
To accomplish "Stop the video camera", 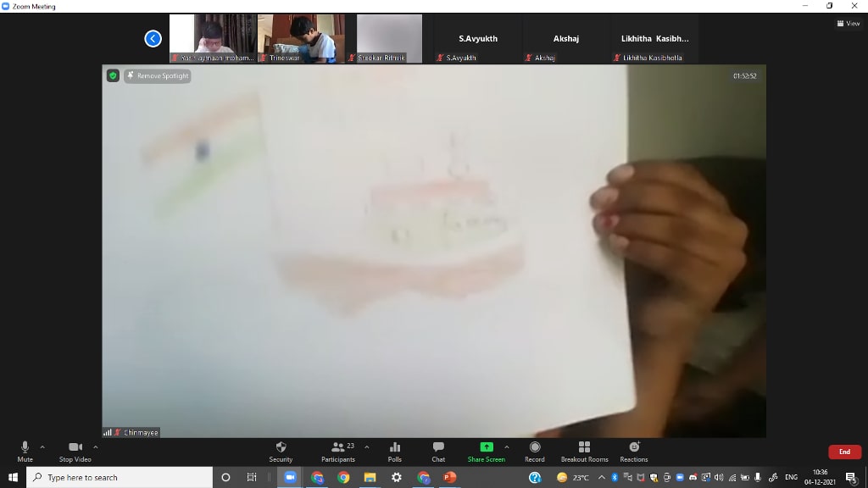I will click(75, 451).
